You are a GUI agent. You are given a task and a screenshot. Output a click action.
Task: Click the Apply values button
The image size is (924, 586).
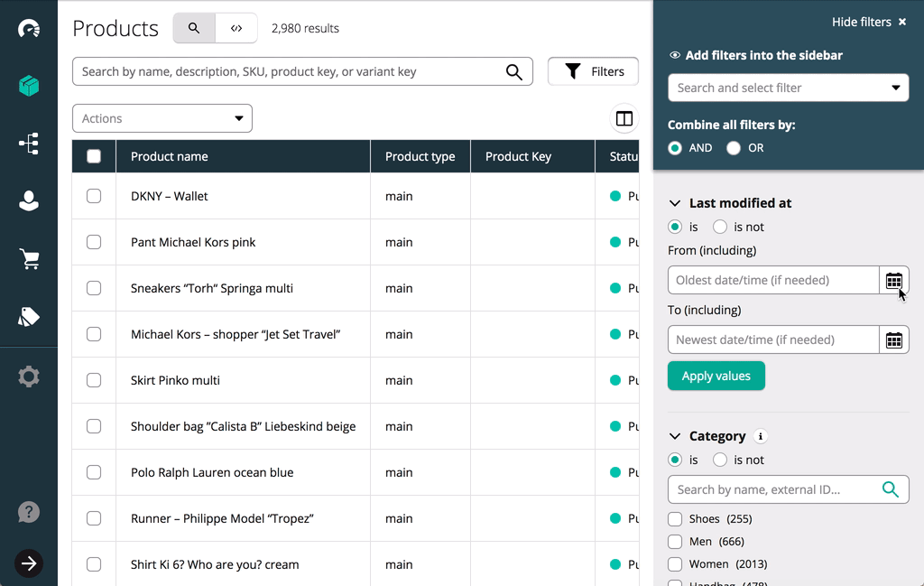pyautogui.click(x=716, y=376)
